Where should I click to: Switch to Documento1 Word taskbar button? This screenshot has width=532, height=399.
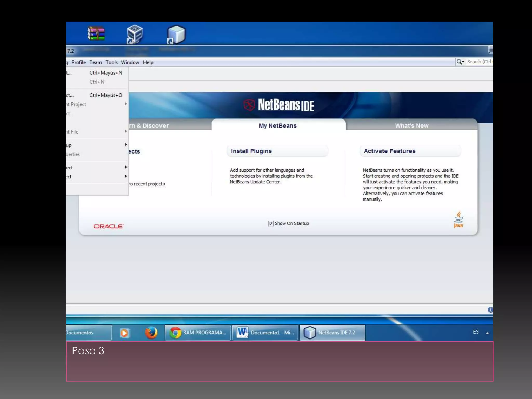tap(265, 332)
